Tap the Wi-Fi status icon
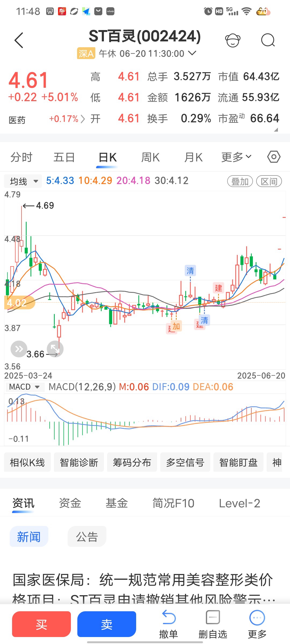This screenshot has width=290, height=644. (246, 11)
